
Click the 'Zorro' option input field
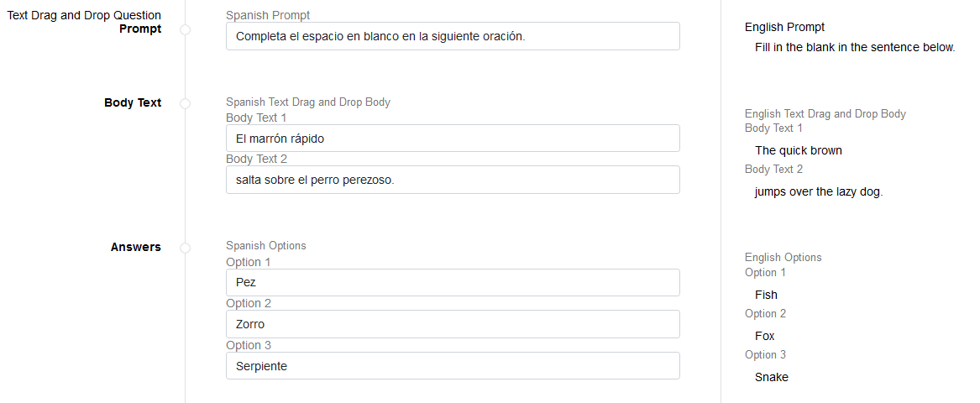[453, 324]
